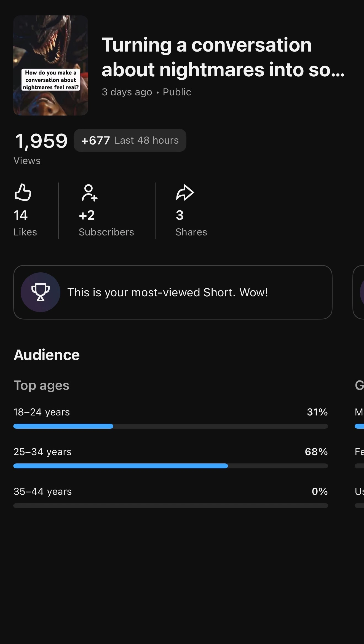Tap the share arrow icon
The height and width of the screenshot is (644, 364).
pos(185,192)
